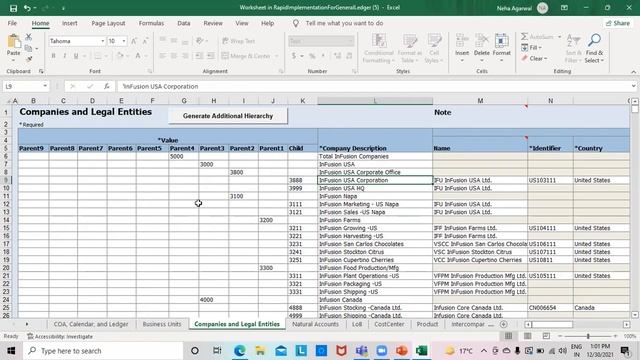
Task: Click the Name Box showing L9
Action: tap(25, 86)
